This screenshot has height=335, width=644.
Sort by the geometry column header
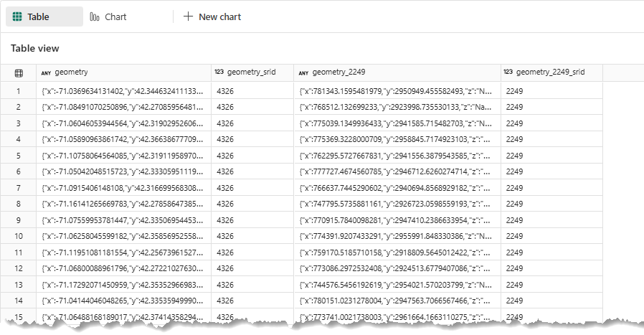click(x=72, y=72)
